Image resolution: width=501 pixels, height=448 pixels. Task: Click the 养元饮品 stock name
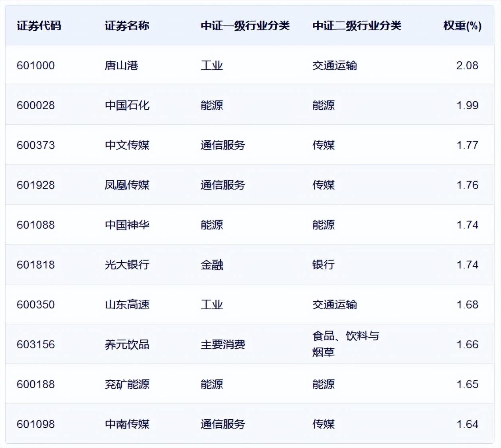126,344
